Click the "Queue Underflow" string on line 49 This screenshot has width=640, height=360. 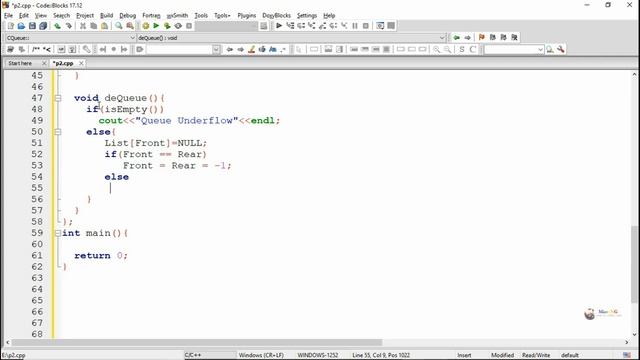click(x=187, y=121)
